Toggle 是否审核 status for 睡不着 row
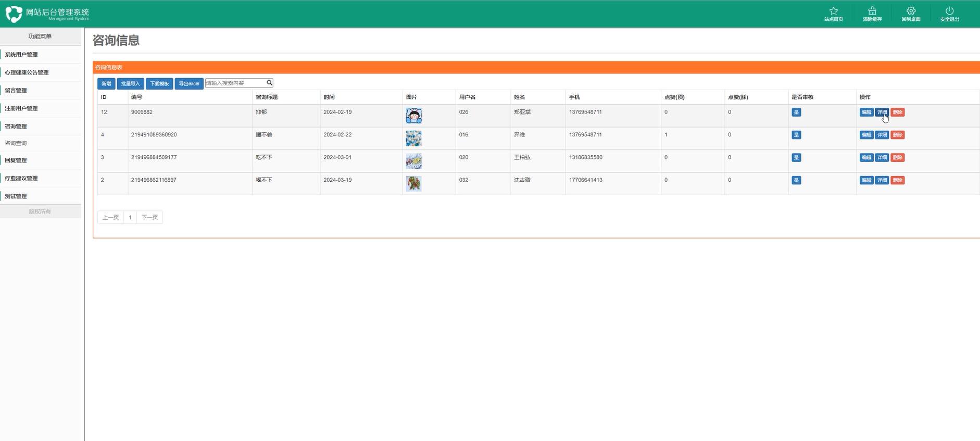Viewport: 980px width, 441px height. [796, 135]
